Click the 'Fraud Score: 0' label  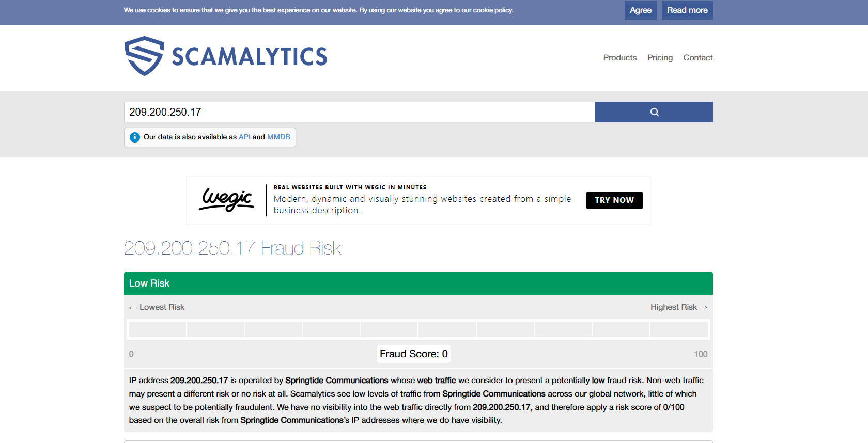tap(414, 354)
